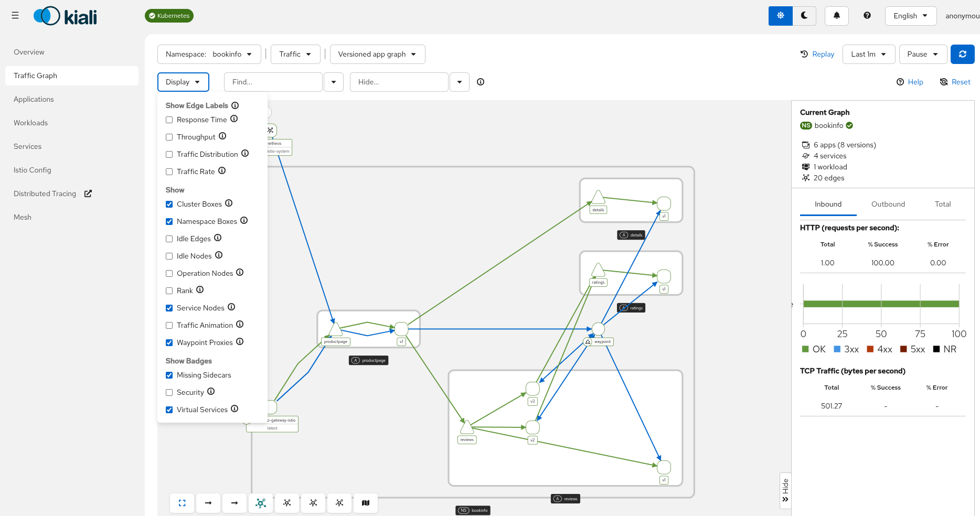Click the help question mark icon
980x516 pixels.
(867, 16)
